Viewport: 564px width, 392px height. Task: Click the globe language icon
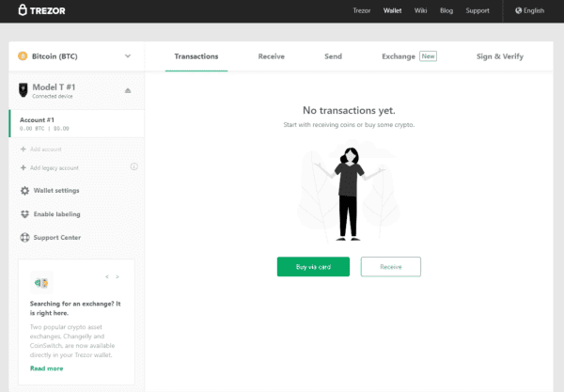tap(518, 10)
